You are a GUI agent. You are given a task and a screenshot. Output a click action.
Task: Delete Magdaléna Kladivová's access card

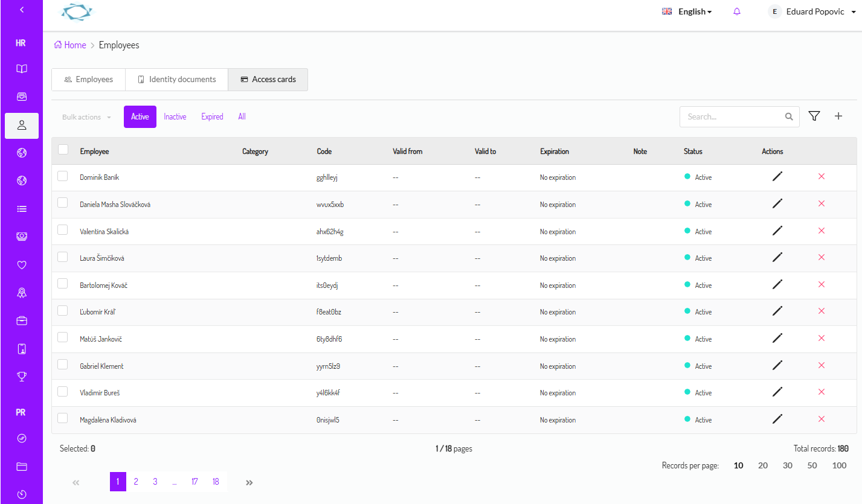822,419
